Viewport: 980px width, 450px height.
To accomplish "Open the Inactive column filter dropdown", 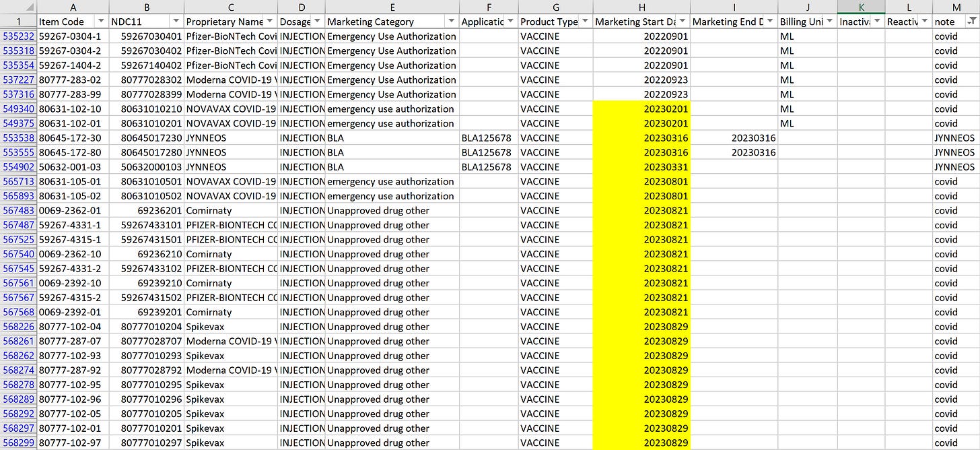I will tap(877, 22).
